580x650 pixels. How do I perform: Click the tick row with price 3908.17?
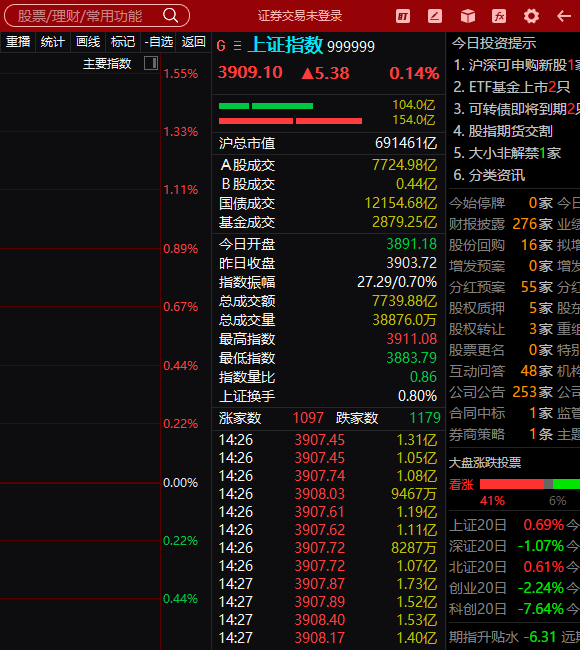[328, 638]
